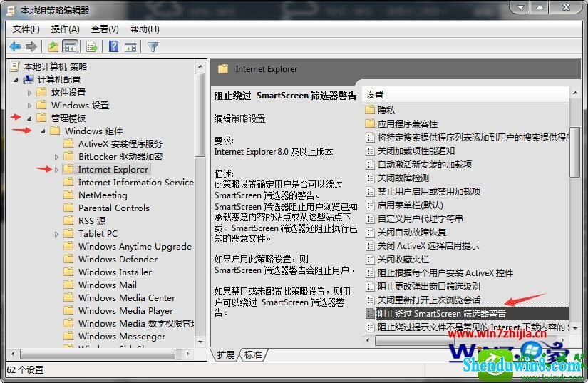
Task: Click tree pane scroll-down arrow
Action: tap(200, 342)
